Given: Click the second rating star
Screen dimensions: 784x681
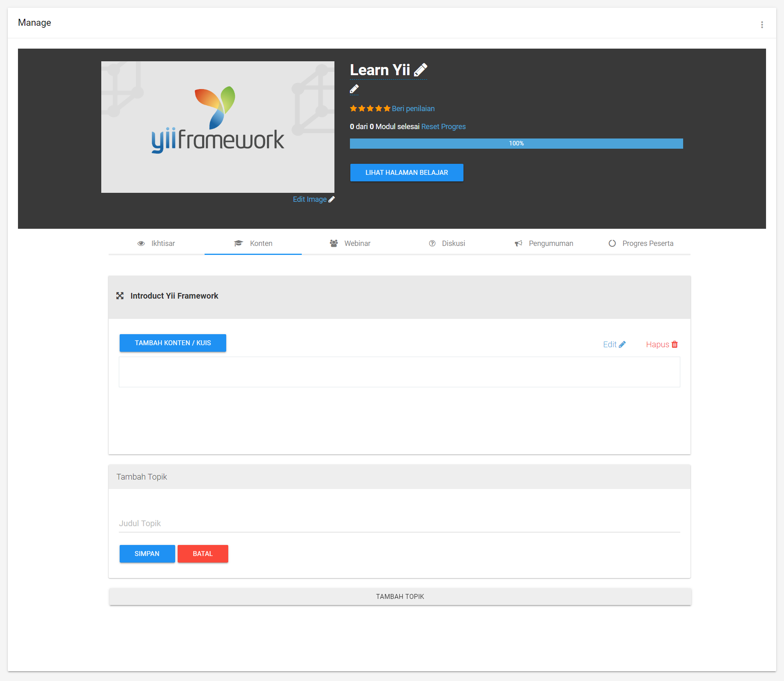Looking at the screenshot, I should pos(362,108).
